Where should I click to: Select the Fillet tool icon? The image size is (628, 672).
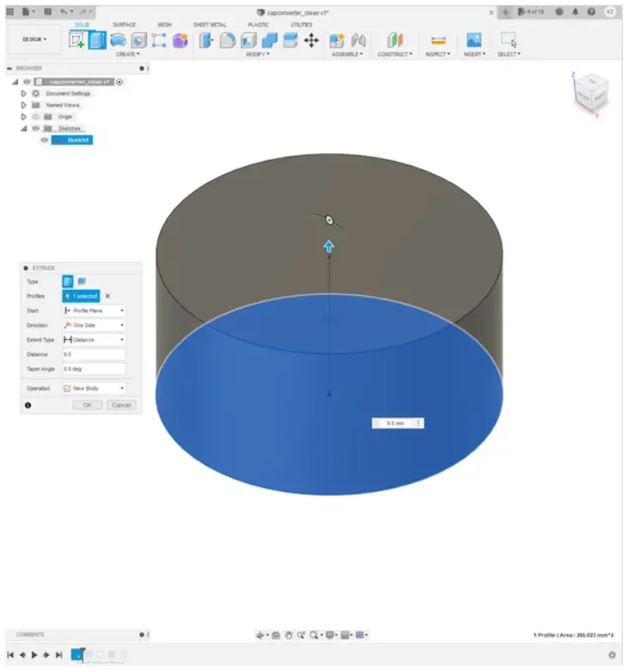(227, 40)
